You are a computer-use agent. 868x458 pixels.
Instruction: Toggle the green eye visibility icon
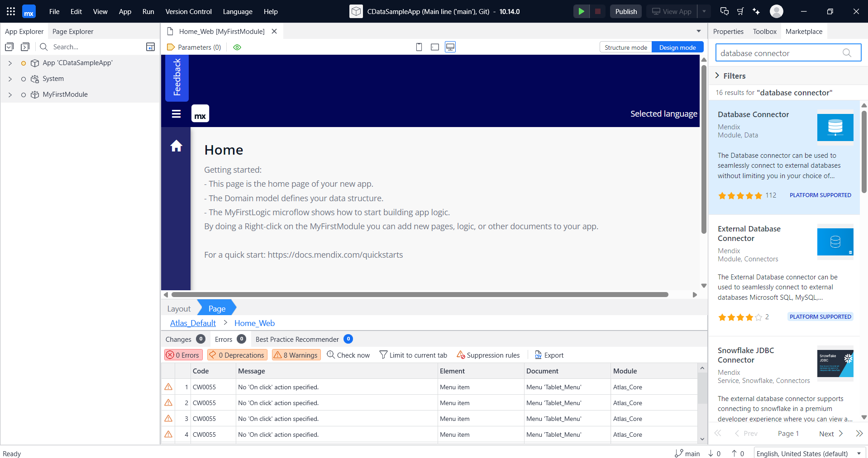point(237,47)
